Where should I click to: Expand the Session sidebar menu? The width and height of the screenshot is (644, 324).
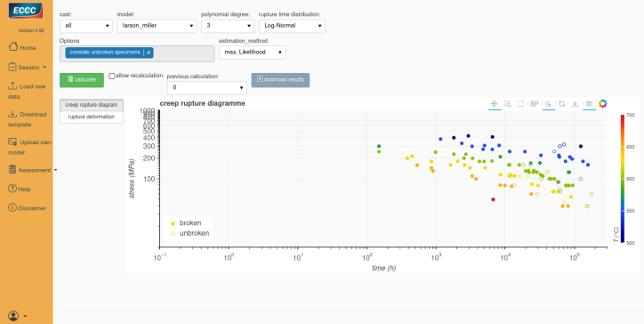tap(28, 67)
